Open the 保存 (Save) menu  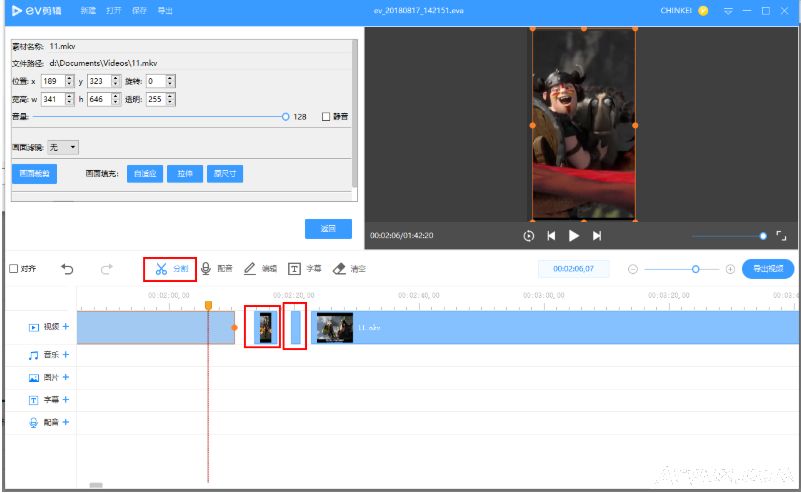tap(141, 10)
